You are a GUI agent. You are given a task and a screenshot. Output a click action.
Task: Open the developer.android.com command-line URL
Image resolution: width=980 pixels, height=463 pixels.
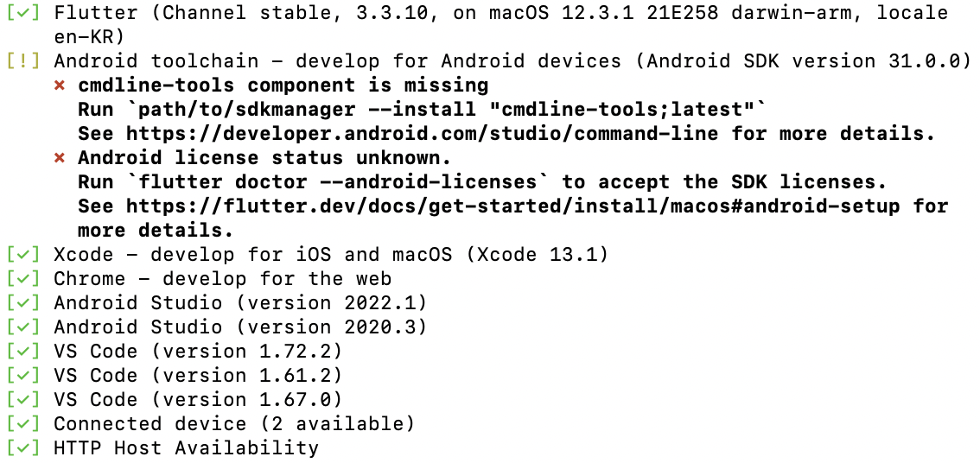(423, 134)
